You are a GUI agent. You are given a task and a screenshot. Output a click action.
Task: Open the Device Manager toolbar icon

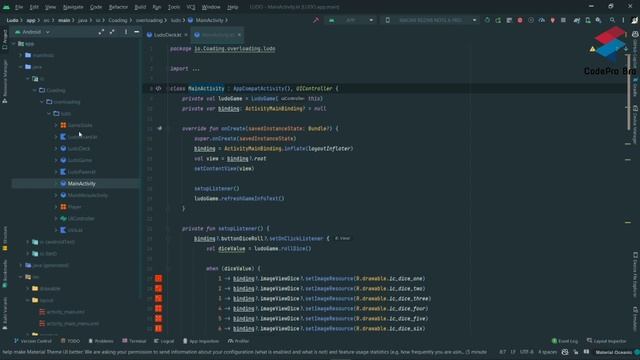pos(588,20)
